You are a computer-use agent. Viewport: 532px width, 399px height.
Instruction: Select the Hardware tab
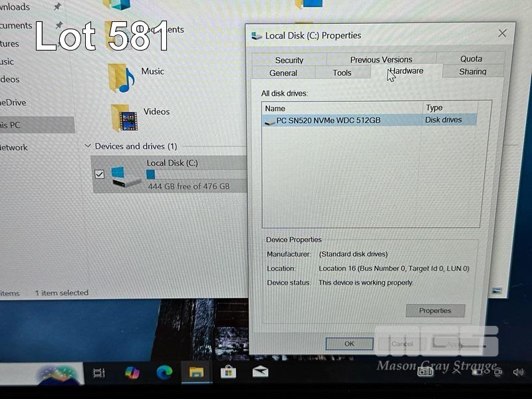[406, 71]
